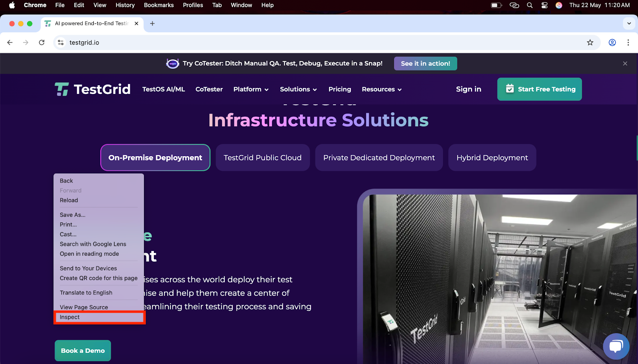This screenshot has width=638, height=364.
Task: Open the File menu
Action: pyautogui.click(x=60, y=5)
